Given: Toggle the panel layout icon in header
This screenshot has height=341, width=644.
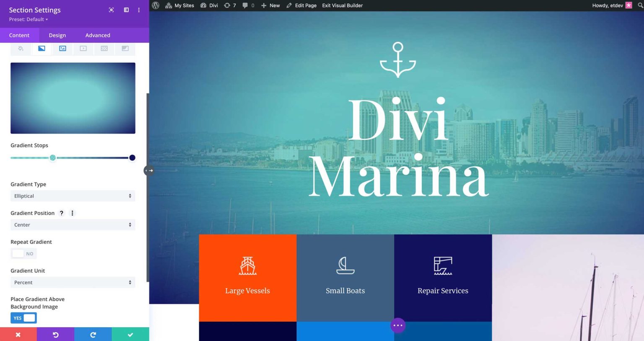Looking at the screenshot, I should tap(126, 10).
